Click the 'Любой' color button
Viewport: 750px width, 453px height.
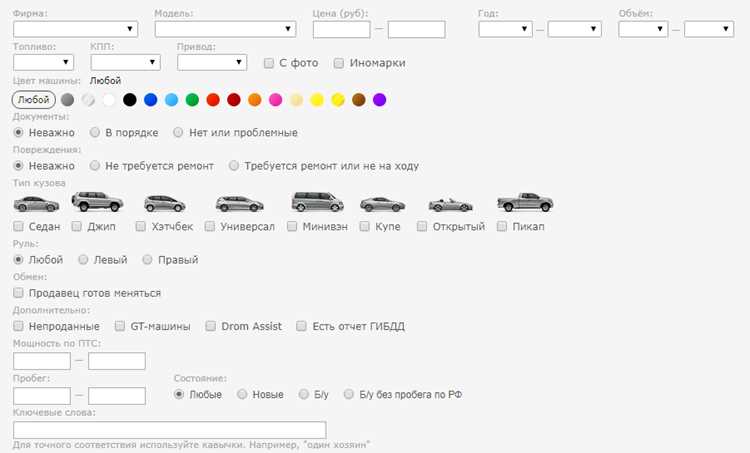(x=33, y=99)
